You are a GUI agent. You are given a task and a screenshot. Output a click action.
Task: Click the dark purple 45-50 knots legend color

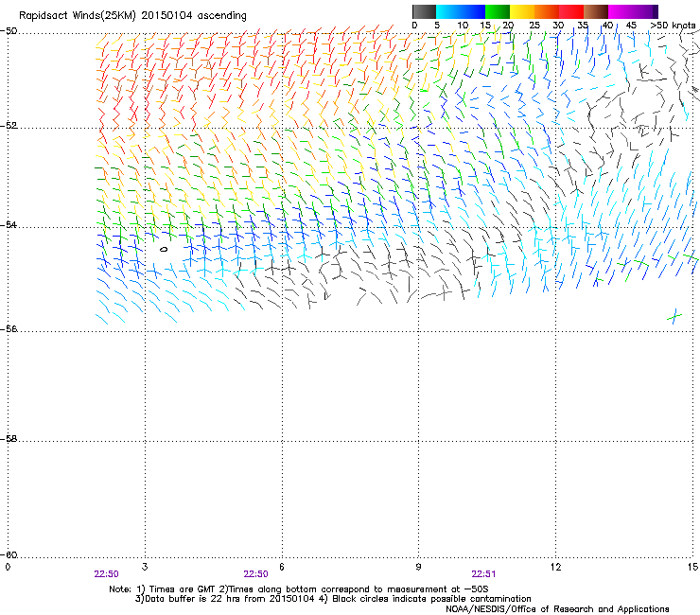(645, 11)
